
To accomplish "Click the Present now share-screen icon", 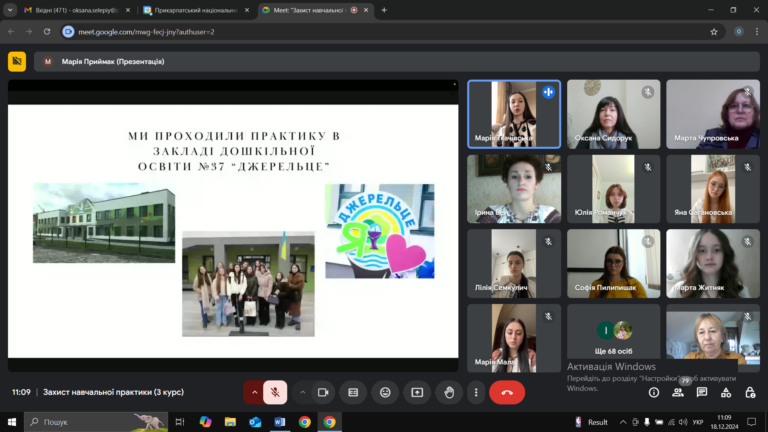I will point(417,392).
